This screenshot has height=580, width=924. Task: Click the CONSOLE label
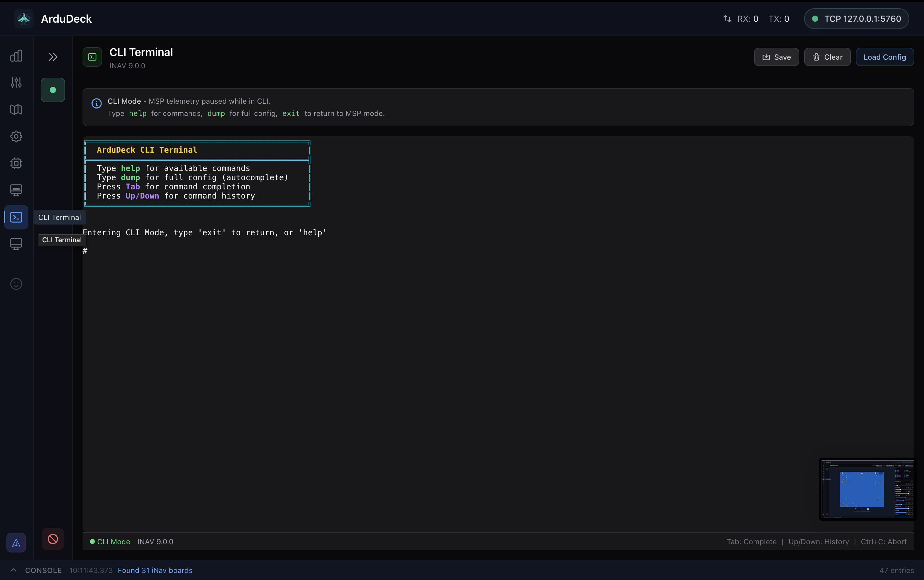pos(43,571)
